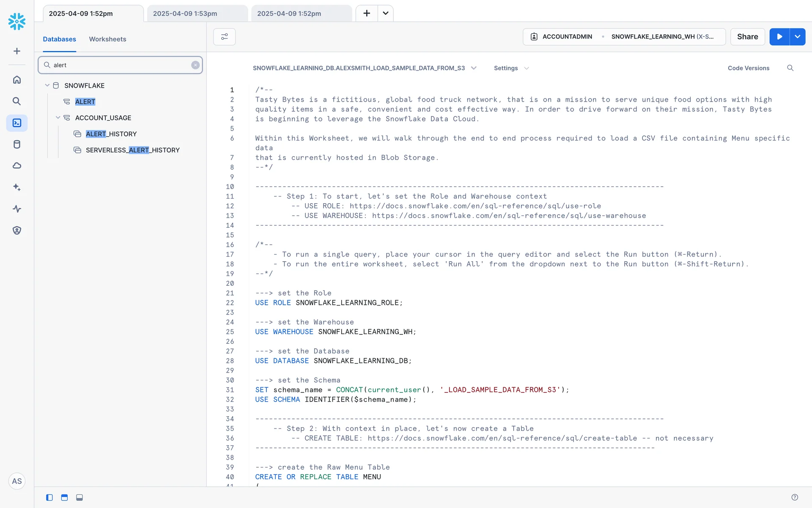812x508 pixels.
Task: Clear the alert search field
Action: (195, 65)
